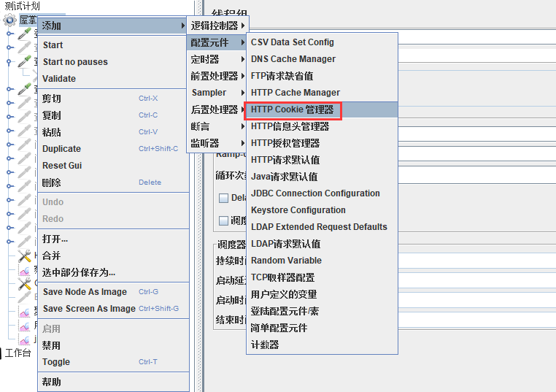Click Duplicate in the context menu
The image size is (556, 392).
[112, 149]
